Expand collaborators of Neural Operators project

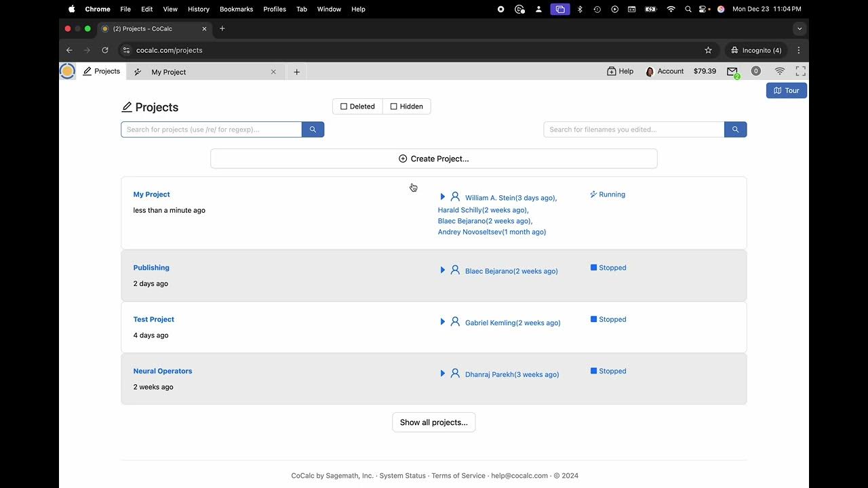[x=442, y=373]
